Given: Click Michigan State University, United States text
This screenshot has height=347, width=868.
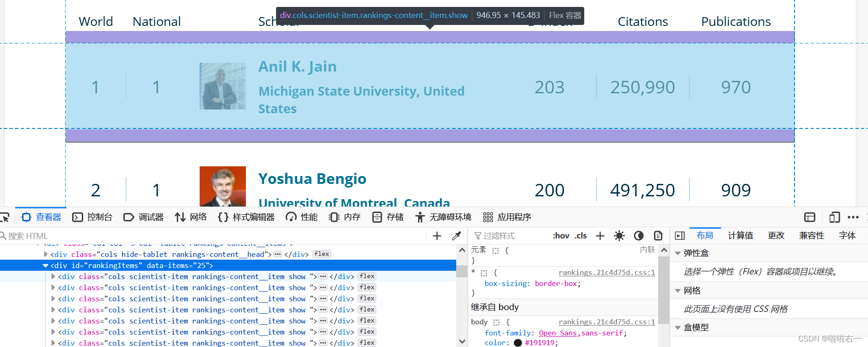Looking at the screenshot, I should tap(361, 100).
